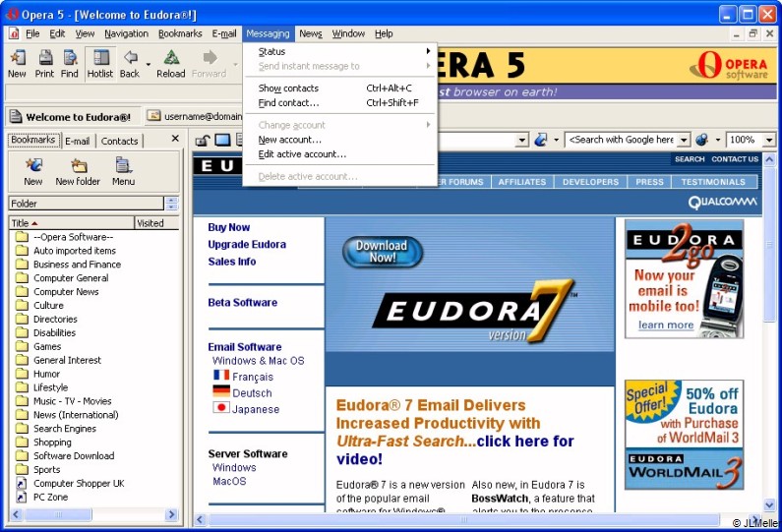Open the Business and Finance folder

tap(77, 265)
